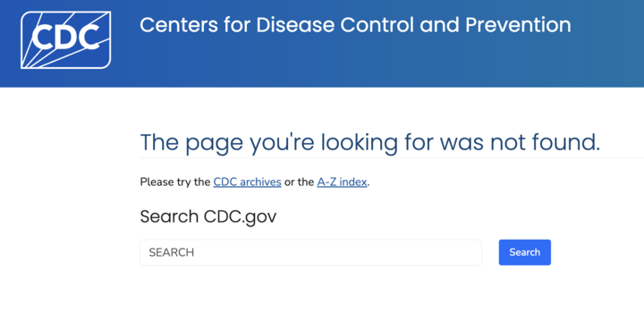
Task: Focus the SEARCH input field
Action: 311,252
